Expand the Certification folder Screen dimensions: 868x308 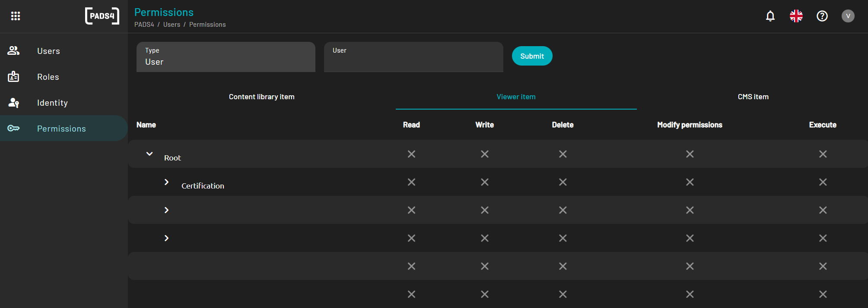167,182
